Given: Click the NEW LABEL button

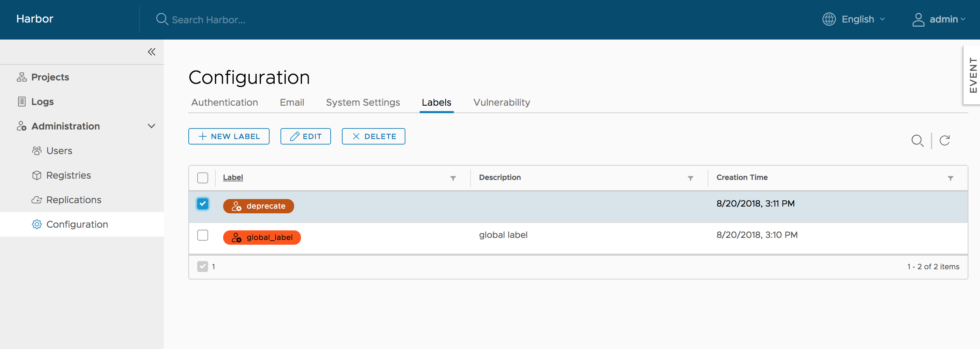Looking at the screenshot, I should [229, 136].
